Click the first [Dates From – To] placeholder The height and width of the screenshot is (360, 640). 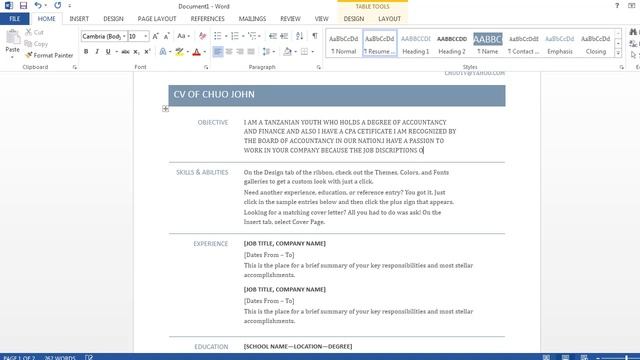[x=269, y=255]
